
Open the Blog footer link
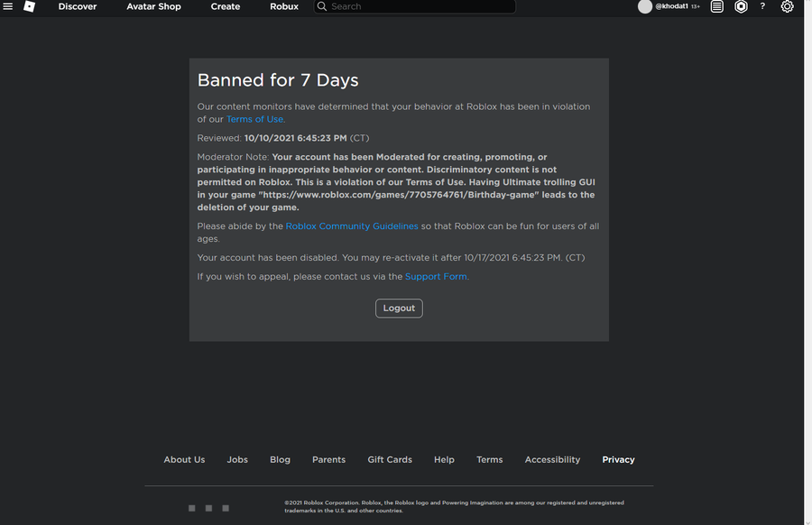[x=281, y=460]
